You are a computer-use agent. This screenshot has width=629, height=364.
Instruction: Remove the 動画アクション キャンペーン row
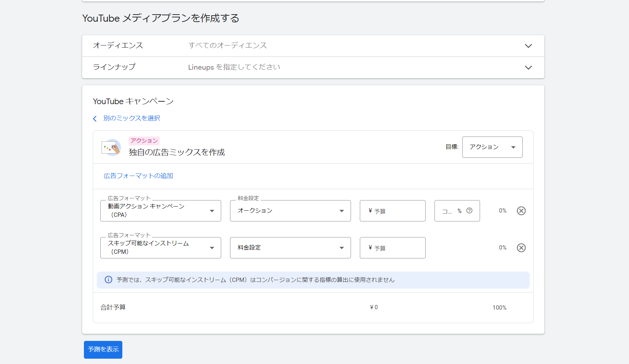[x=521, y=211]
